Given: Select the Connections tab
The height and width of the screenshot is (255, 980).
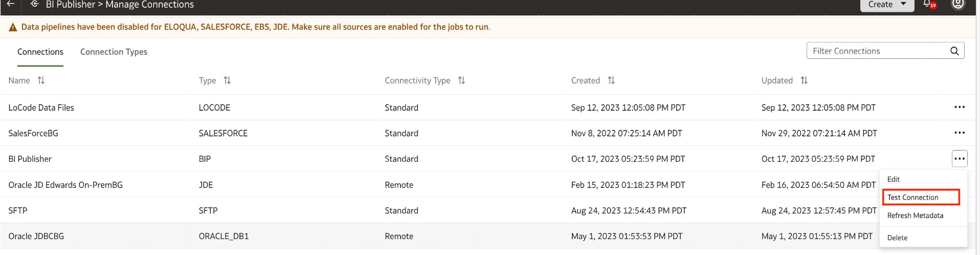Looking at the screenshot, I should (x=40, y=52).
